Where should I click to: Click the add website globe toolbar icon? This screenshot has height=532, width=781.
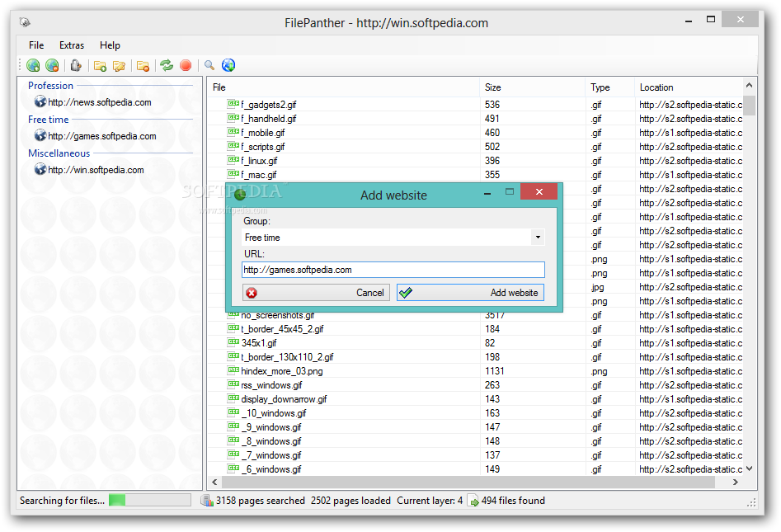(x=33, y=65)
